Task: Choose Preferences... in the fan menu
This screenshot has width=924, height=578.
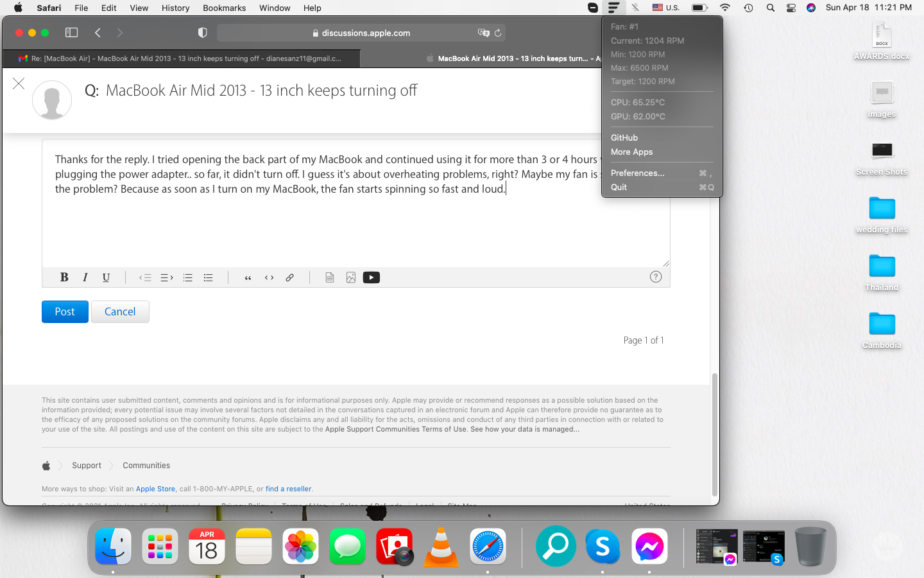Action: [662, 173]
